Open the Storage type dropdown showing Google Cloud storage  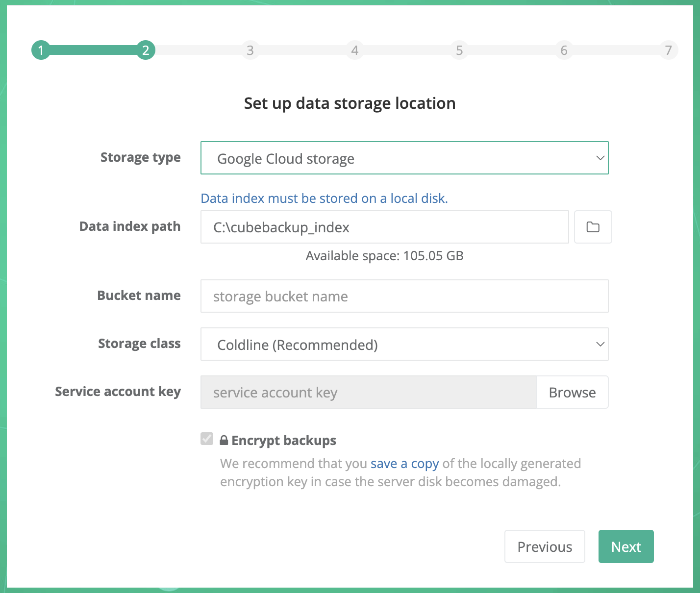pos(404,158)
